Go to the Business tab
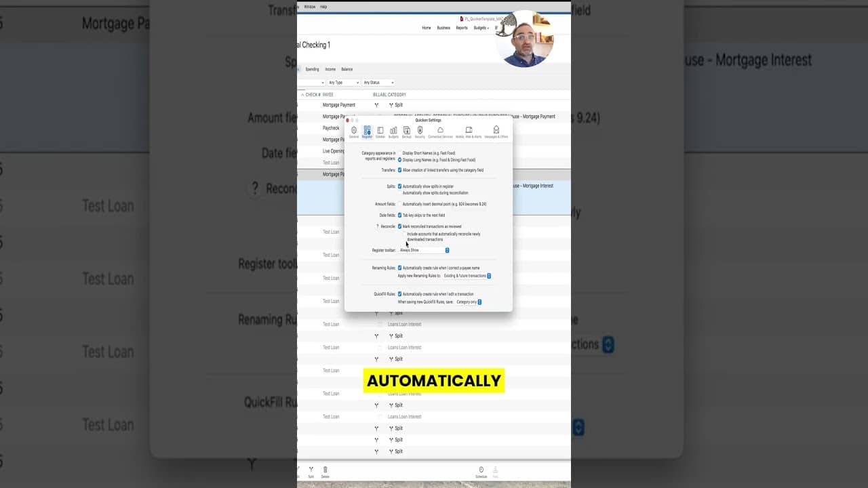Viewport: 868px width, 488px height. coord(443,28)
